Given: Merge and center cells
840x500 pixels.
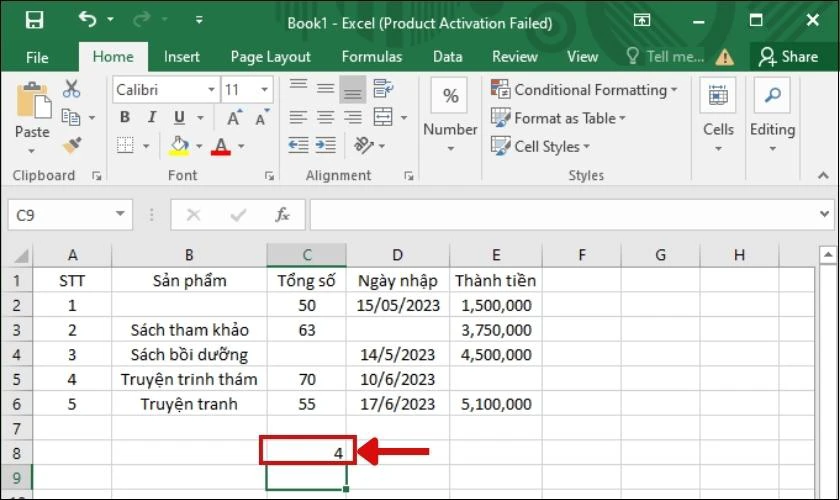Looking at the screenshot, I should tap(383, 117).
